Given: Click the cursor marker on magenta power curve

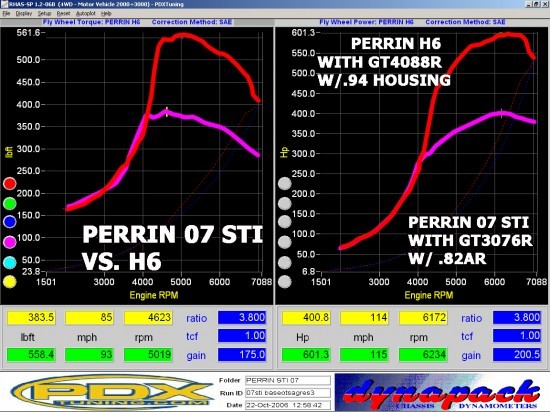Looking at the screenshot, I should point(501,113).
